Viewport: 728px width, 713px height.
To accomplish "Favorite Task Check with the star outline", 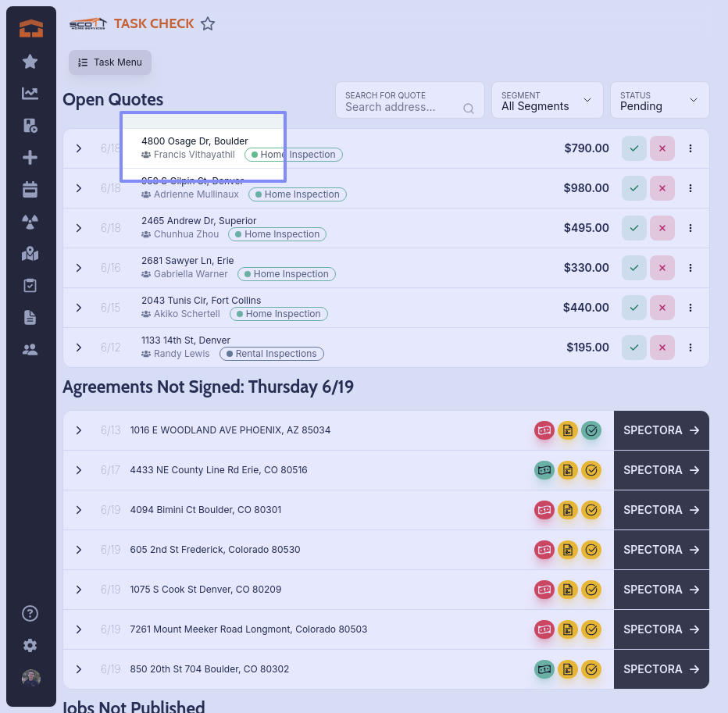I will pyautogui.click(x=208, y=24).
